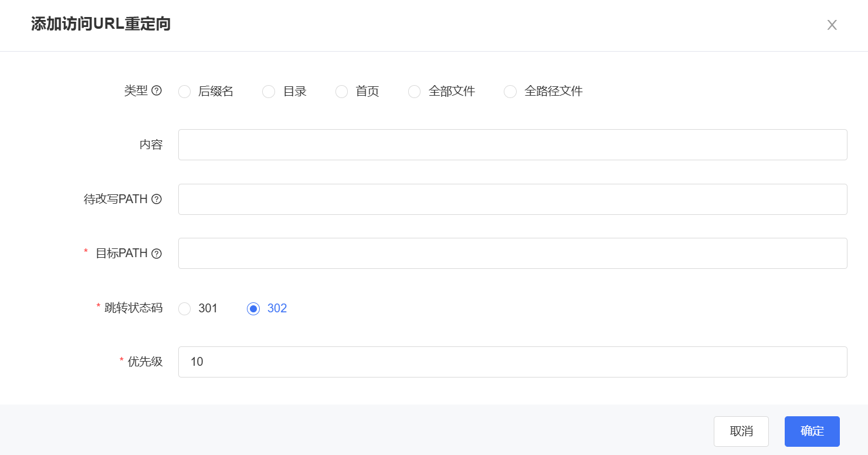The height and width of the screenshot is (455, 868).
Task: Click the 添加访问URL重定向 dialog title
Action: click(101, 24)
